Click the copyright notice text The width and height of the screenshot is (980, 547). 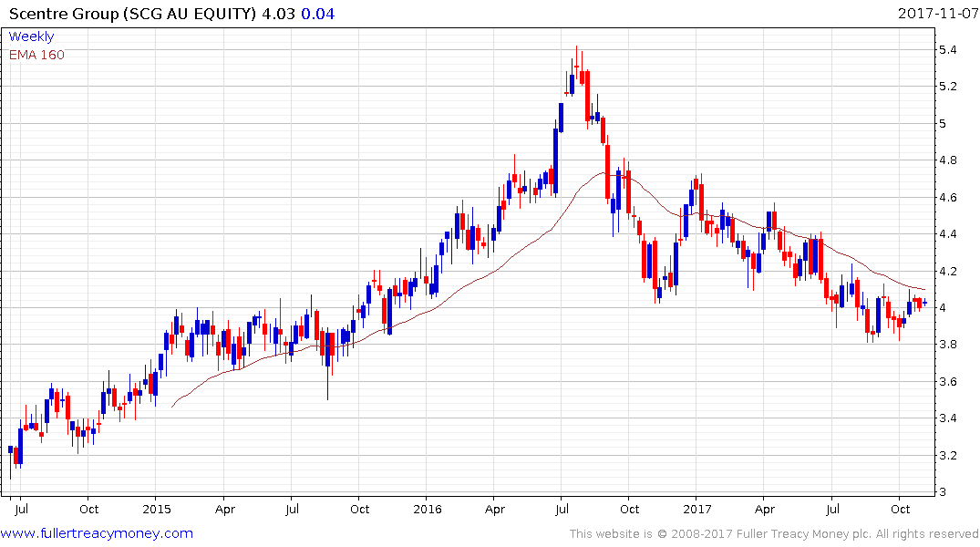click(774, 534)
